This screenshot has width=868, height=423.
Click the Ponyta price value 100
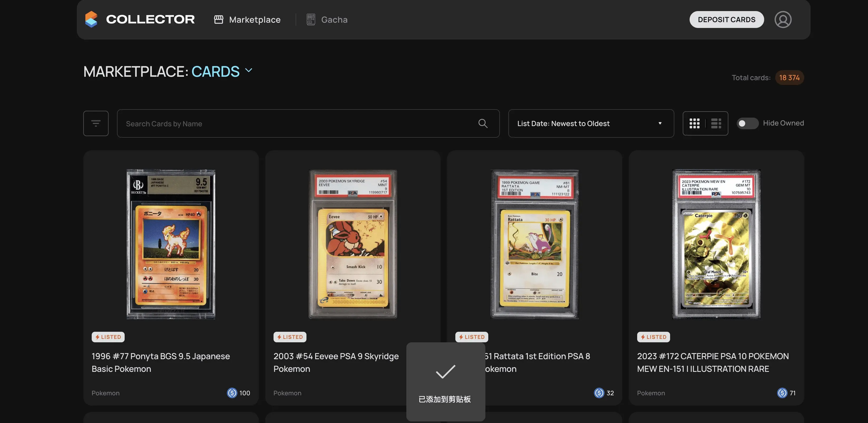(245, 393)
